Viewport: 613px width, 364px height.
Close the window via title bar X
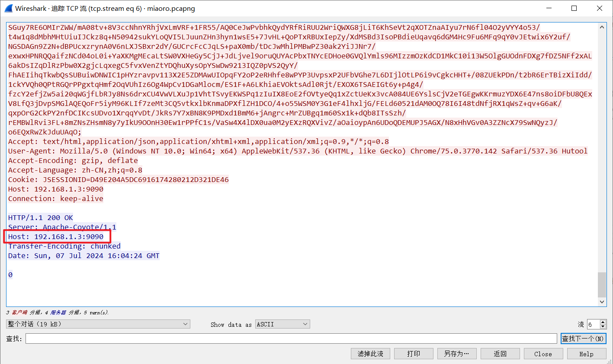coord(599,9)
